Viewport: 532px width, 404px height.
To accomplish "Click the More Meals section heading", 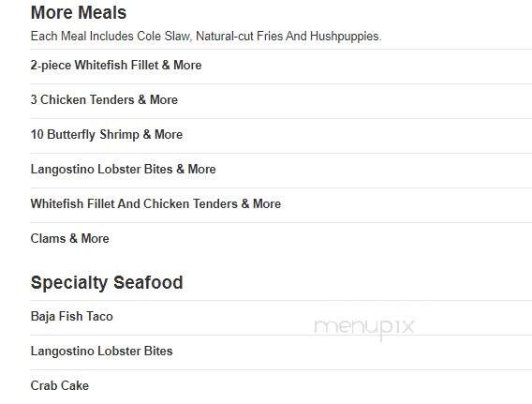I will [79, 12].
